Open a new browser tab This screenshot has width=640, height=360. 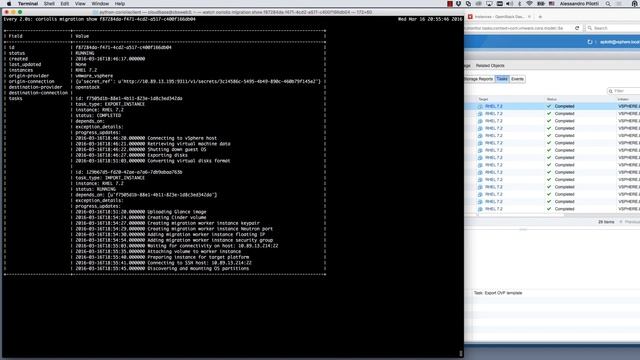point(540,17)
